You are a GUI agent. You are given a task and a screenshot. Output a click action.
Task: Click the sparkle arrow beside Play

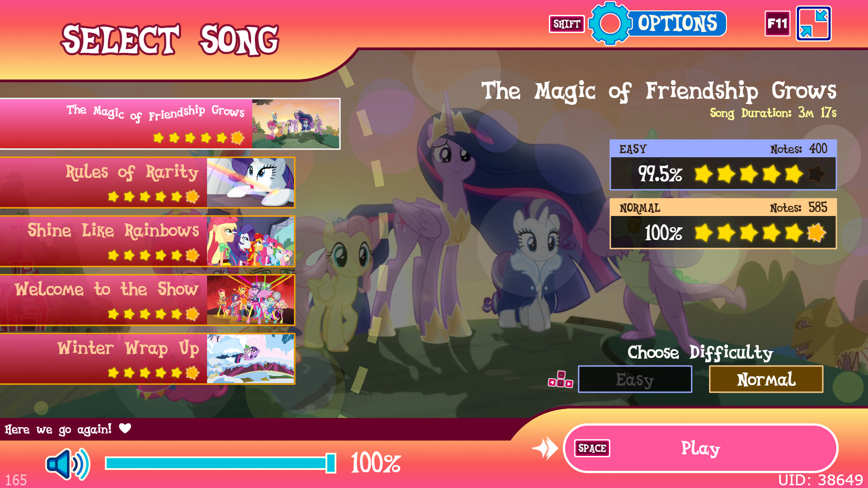pos(545,449)
